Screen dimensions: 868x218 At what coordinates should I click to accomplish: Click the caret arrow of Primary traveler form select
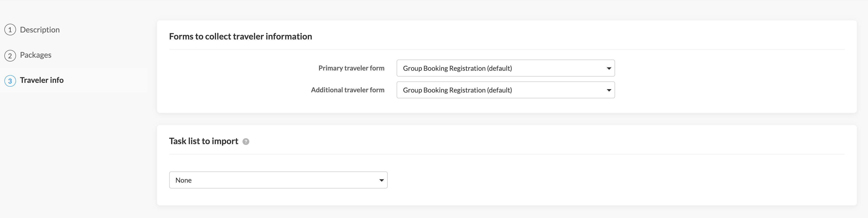pos(609,68)
